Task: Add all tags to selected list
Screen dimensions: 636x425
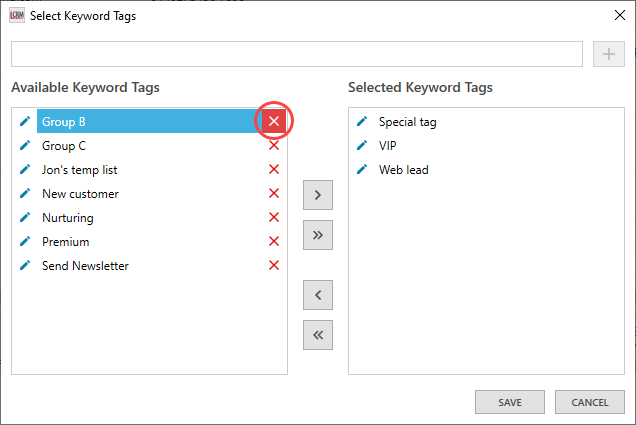Action: (317, 235)
